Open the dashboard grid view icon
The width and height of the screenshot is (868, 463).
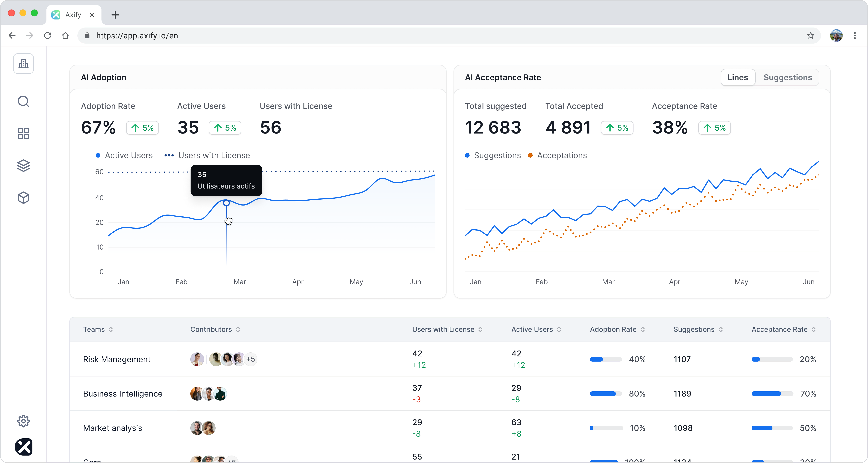tap(23, 133)
